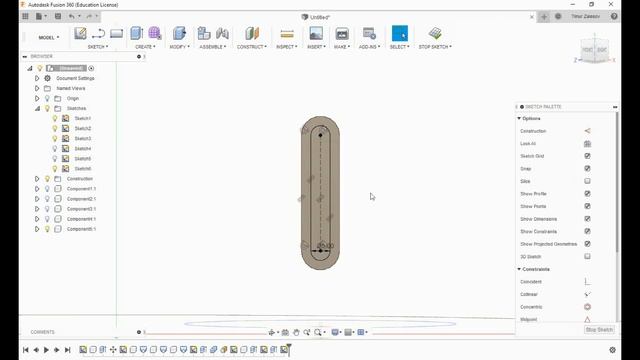Image resolution: width=640 pixels, height=360 pixels.
Task: Click the Redo arrow
Action: [x=89, y=16]
